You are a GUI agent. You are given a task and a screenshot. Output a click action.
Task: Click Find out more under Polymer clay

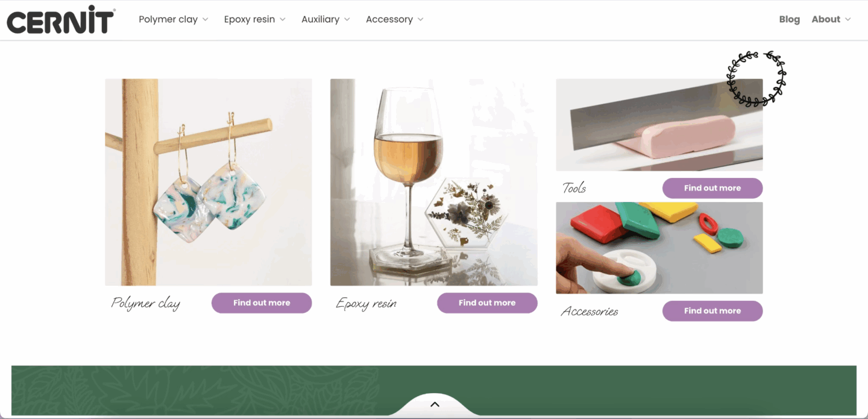[262, 303]
